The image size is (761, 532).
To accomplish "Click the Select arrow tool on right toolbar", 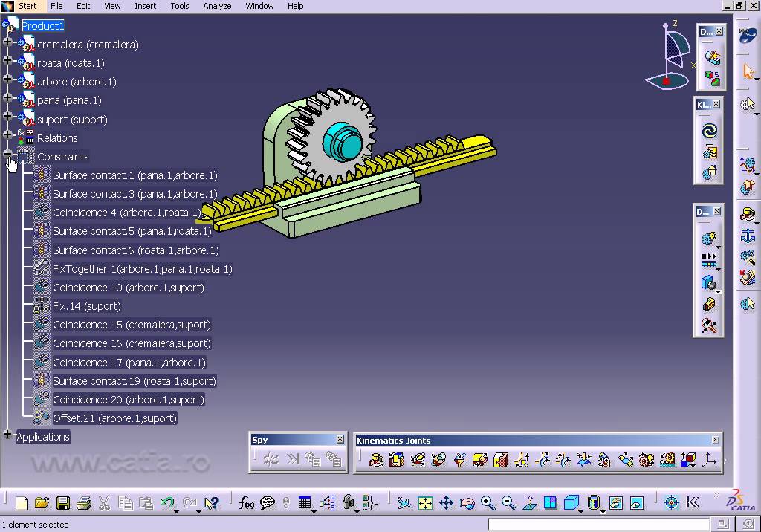I will coord(748,71).
